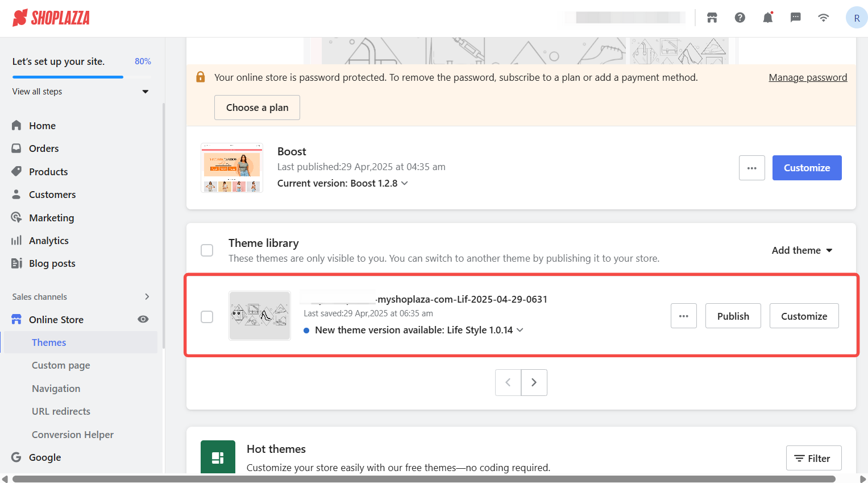Click the Home icon in the sidebar

[16, 125]
